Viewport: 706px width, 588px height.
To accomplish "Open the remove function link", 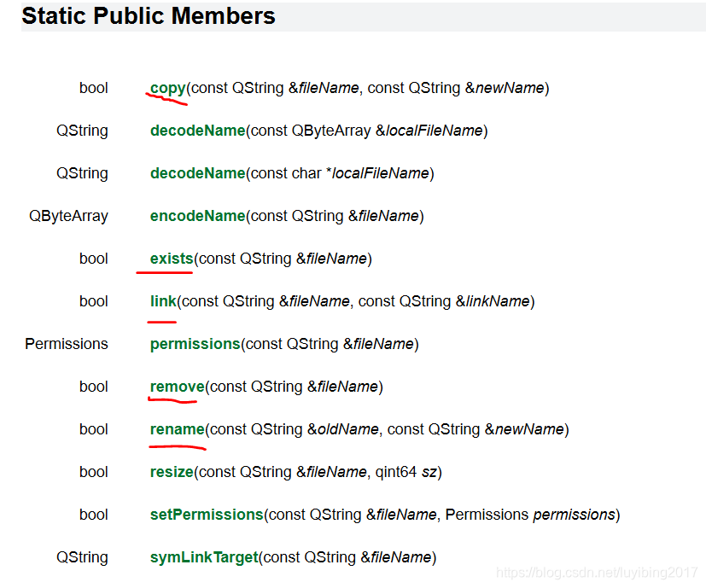I will click(x=177, y=387).
